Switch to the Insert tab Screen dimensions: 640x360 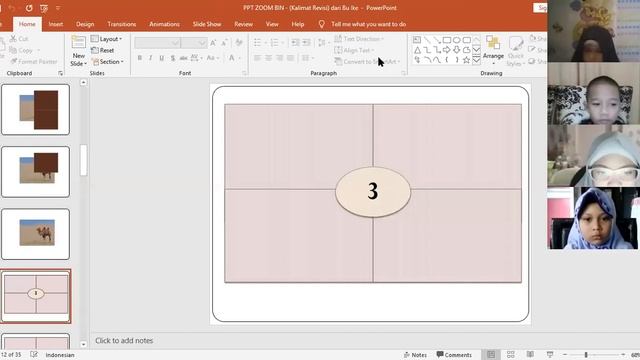56,24
